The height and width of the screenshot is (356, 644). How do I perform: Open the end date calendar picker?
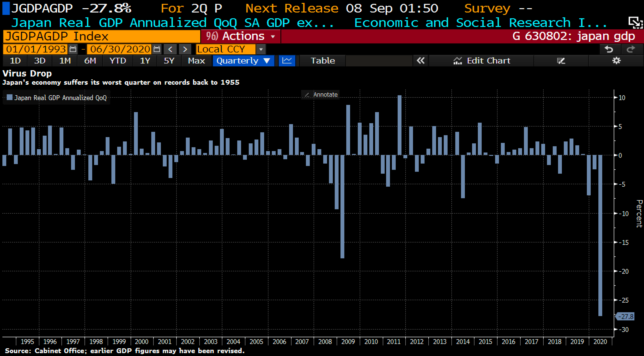[x=157, y=49]
